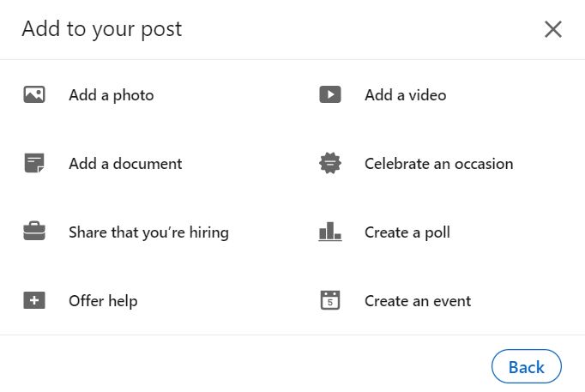The image size is (585, 392).
Task: Click the video play icon
Action: 330,94
